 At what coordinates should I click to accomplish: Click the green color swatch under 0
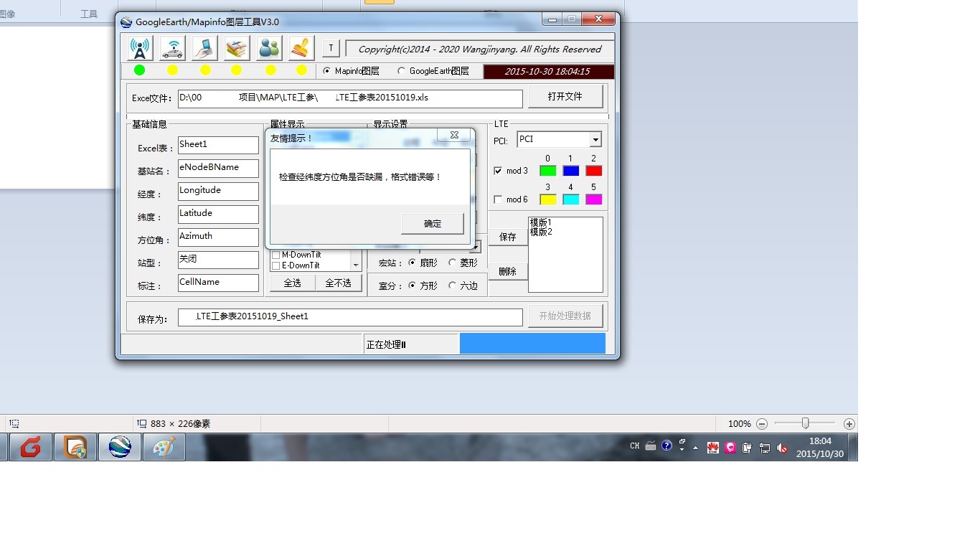tap(548, 171)
